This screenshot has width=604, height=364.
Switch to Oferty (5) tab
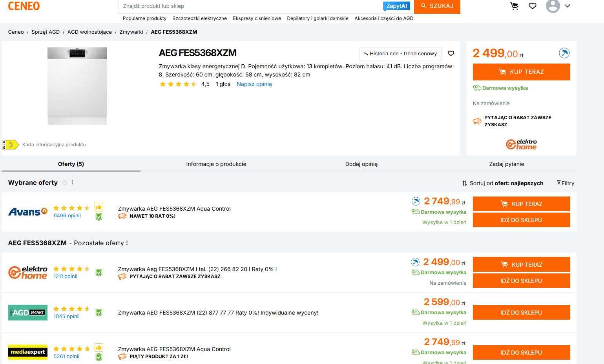(71, 164)
